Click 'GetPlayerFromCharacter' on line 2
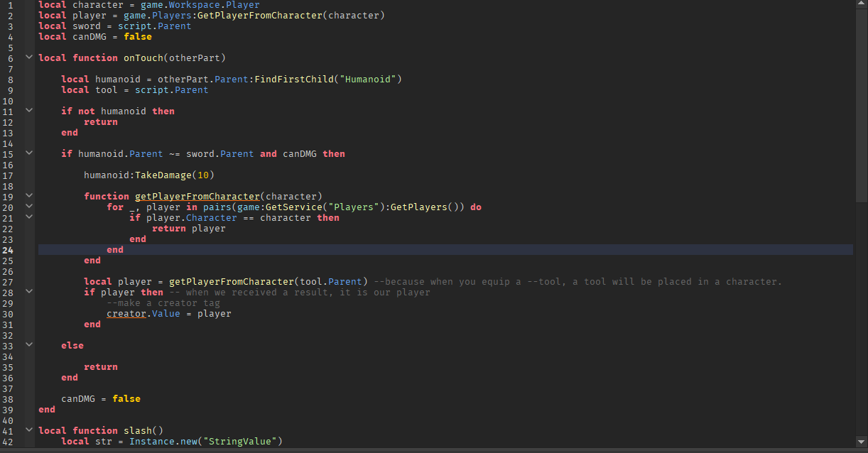 click(x=260, y=16)
